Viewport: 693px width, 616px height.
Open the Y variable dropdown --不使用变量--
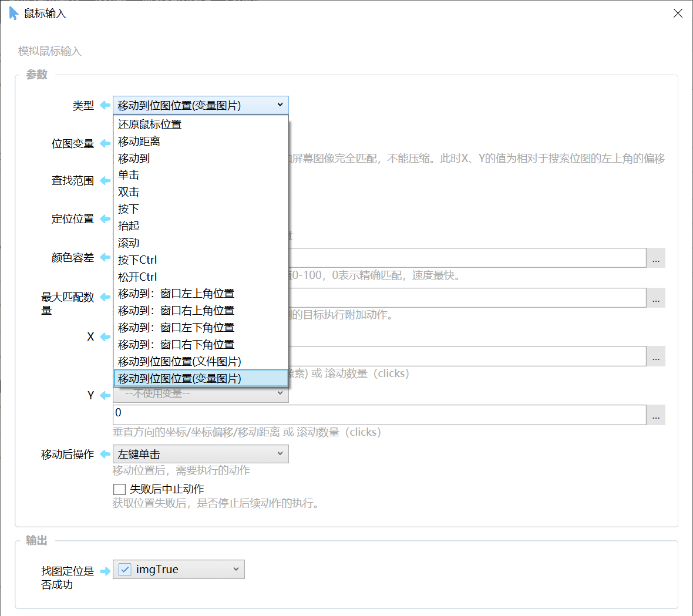pyautogui.click(x=201, y=393)
